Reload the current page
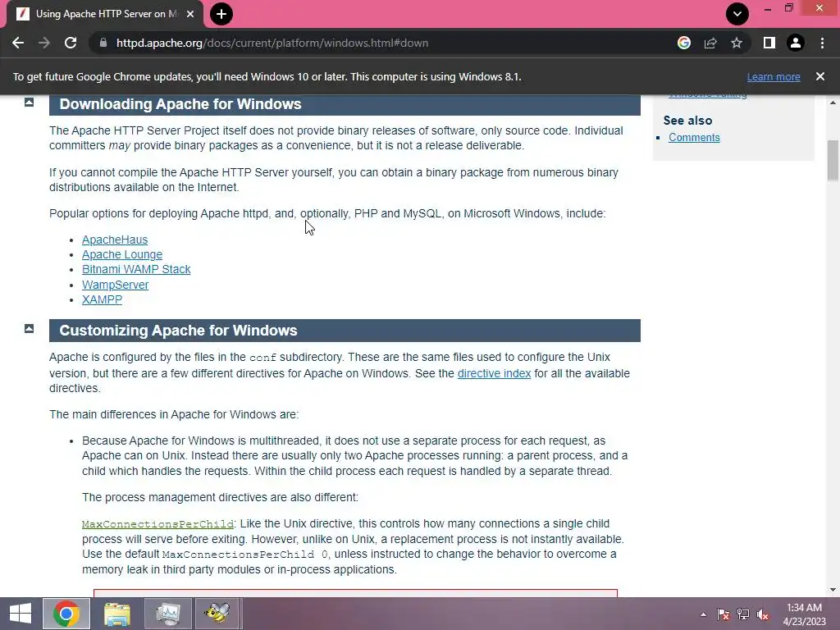The image size is (840, 630). point(71,43)
